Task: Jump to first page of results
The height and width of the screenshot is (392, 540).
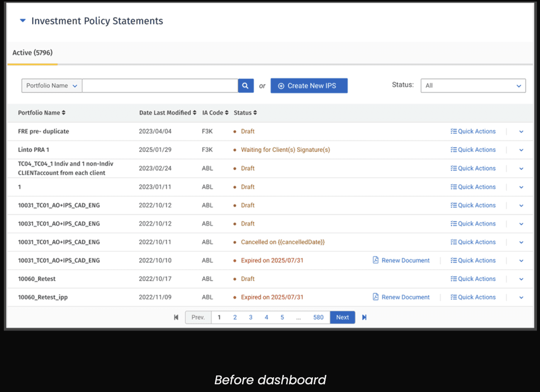Action: [x=176, y=317]
